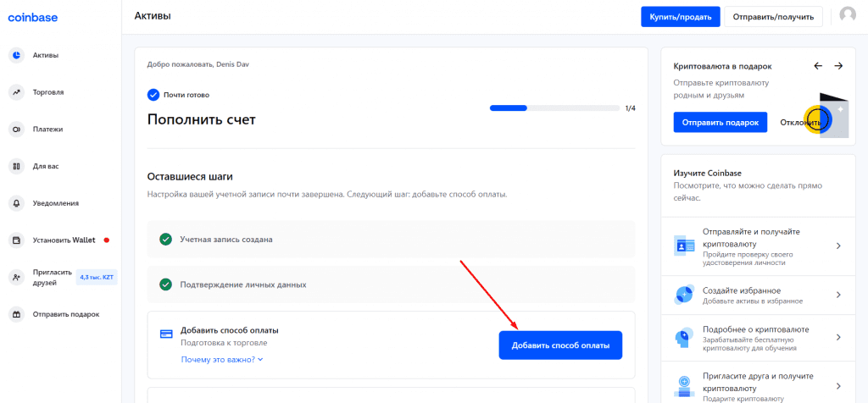The height and width of the screenshot is (403, 868).
Task: Open chevron for Подробнее о криптовалюте
Action: point(838,337)
